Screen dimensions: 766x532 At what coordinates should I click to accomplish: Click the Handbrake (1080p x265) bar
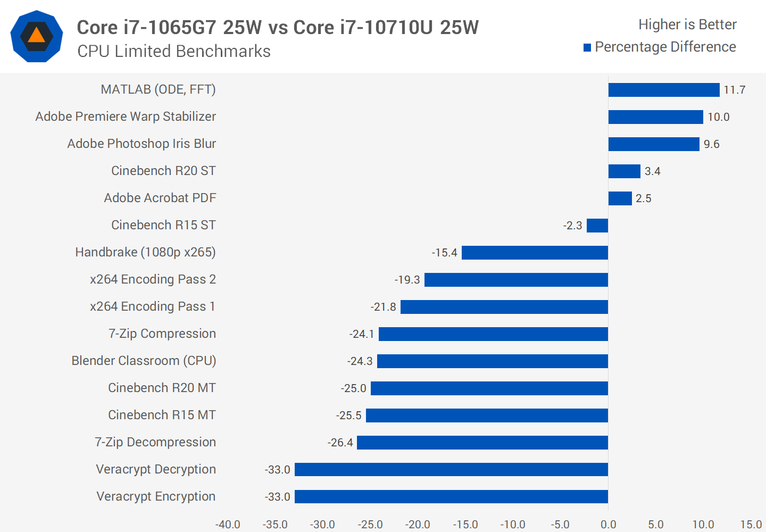[535, 253]
